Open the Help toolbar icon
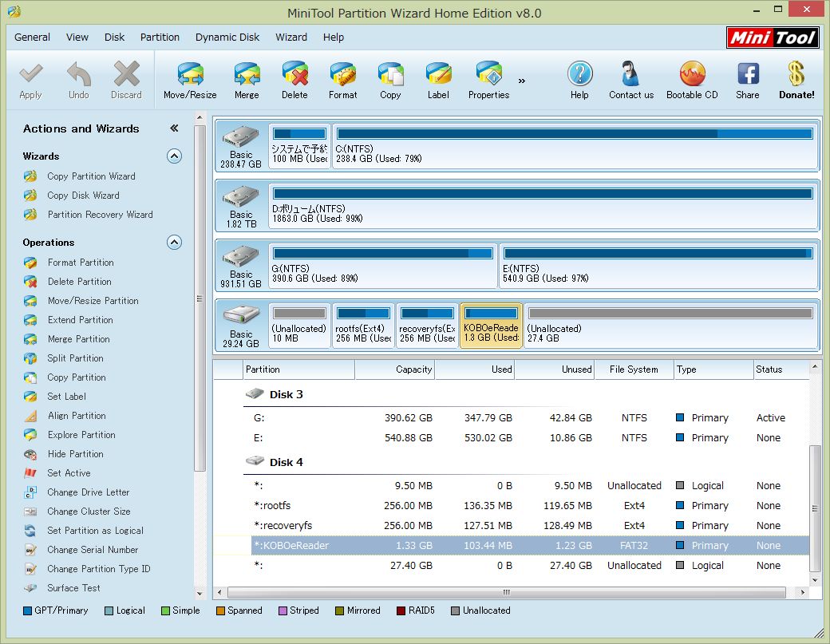The width and height of the screenshot is (830, 644). tap(579, 81)
